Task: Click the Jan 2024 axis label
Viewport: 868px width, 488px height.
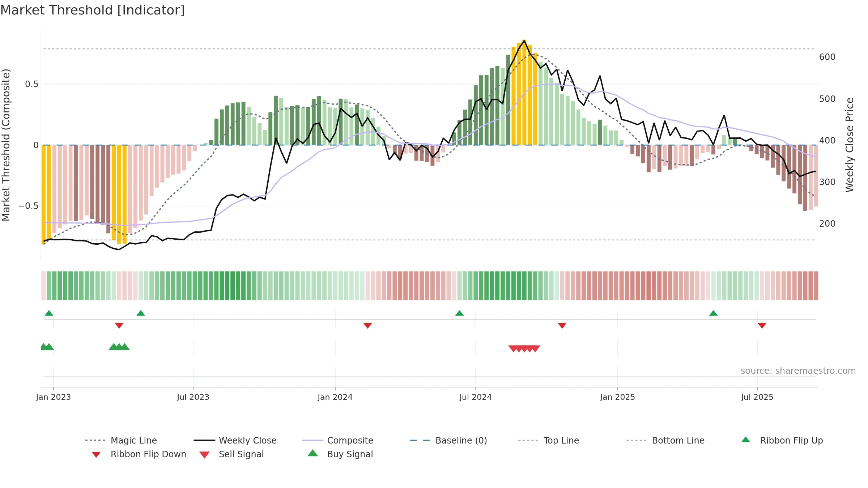Action: tap(335, 397)
